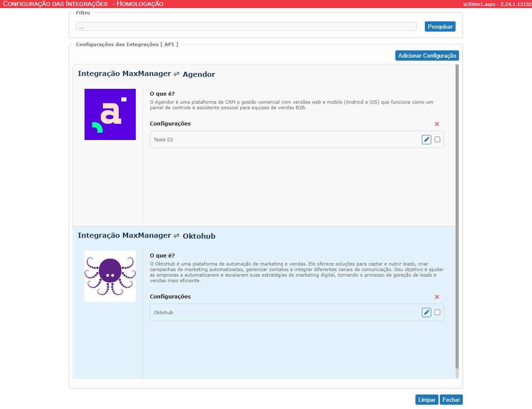532x409 pixels.
Task: Select the Oktohub configuration row text
Action: pos(164,313)
